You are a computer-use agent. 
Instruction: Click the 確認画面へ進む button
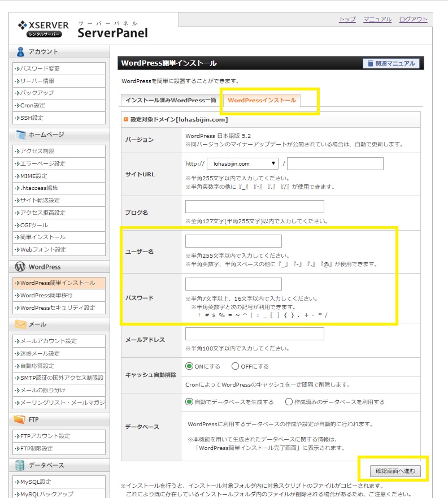[395, 471]
